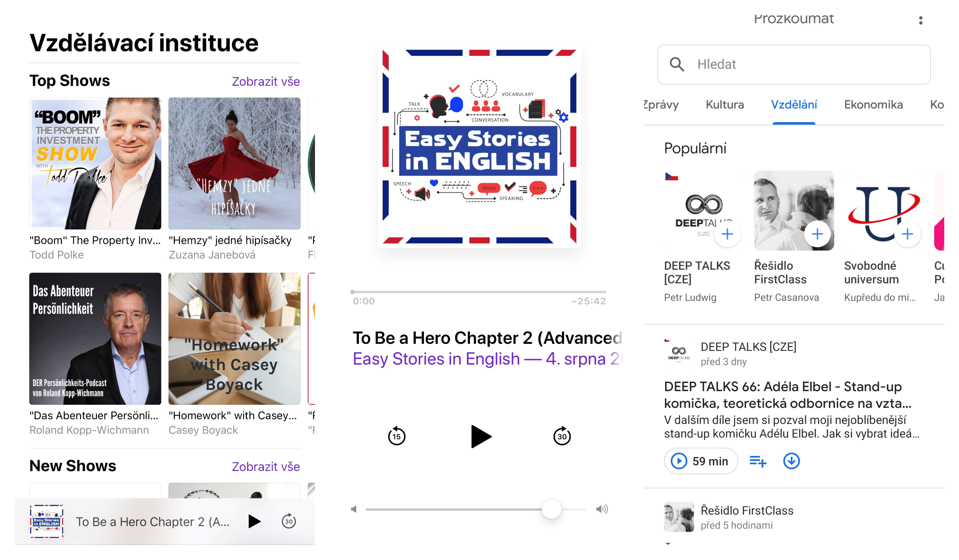Adjust the volume slider knob
Image resolution: width=959 pixels, height=560 pixels.
coord(551,509)
